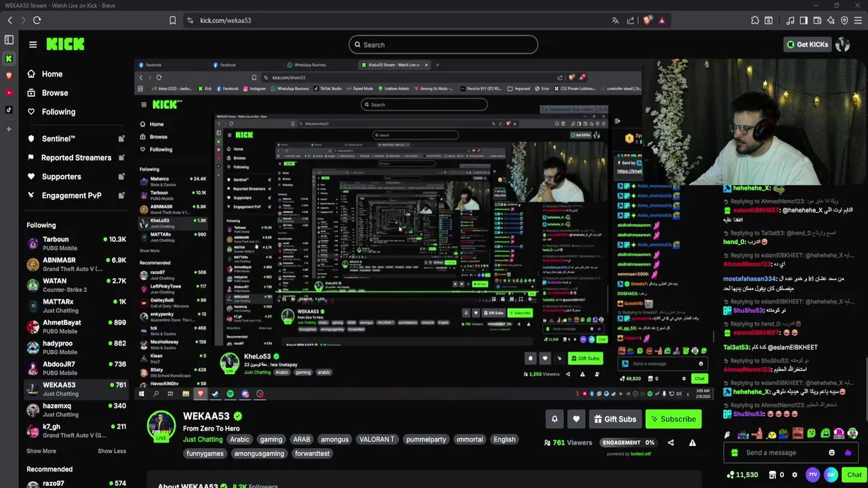868x488 pixels.
Task: Open the Brave VPN shield icon
Action: (844, 20)
